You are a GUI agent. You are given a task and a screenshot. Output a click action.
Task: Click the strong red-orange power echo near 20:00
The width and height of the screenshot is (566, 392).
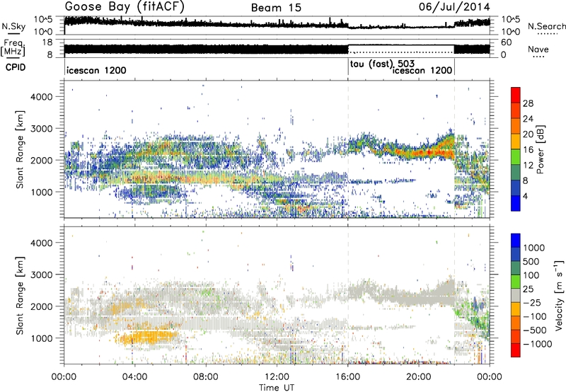[422, 153]
